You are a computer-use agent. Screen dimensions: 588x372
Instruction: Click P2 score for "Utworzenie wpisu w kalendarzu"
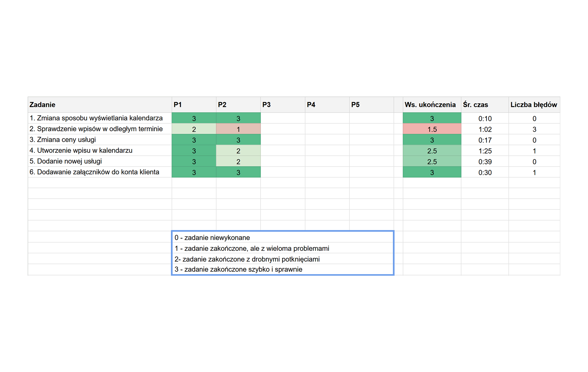coord(238,151)
